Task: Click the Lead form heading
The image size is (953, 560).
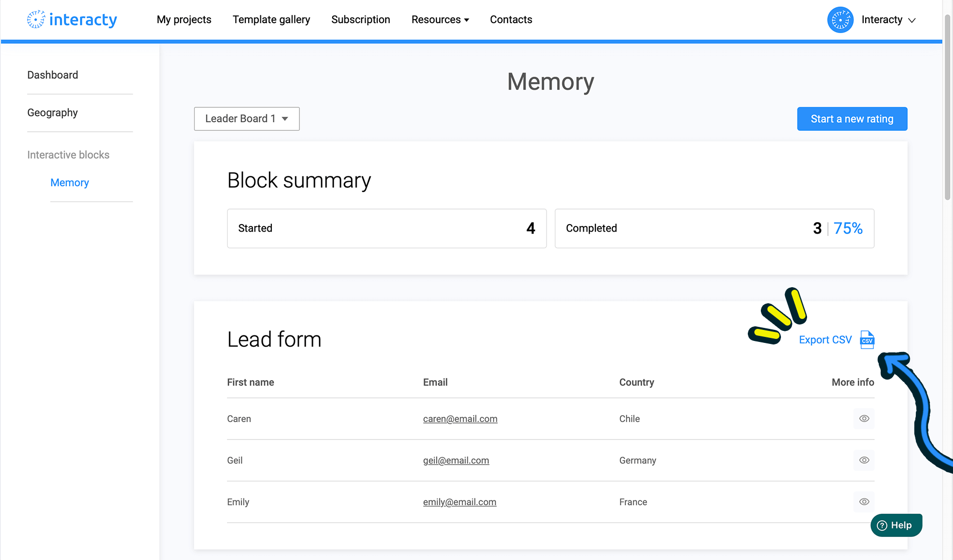Action: (274, 339)
